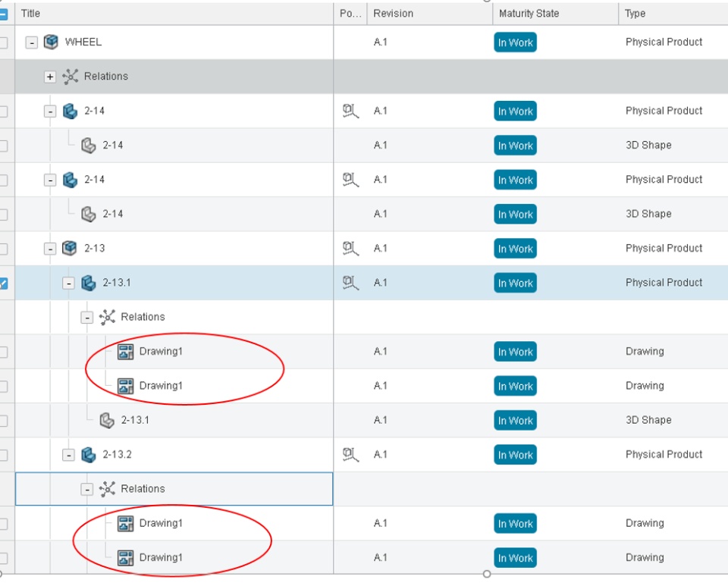This screenshot has width=728, height=586.
Task: Click In Work badge on 2-13.2 row
Action: tap(515, 455)
